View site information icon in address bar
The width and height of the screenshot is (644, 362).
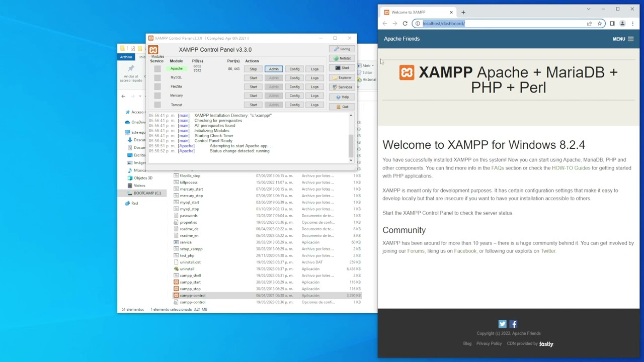[418, 24]
